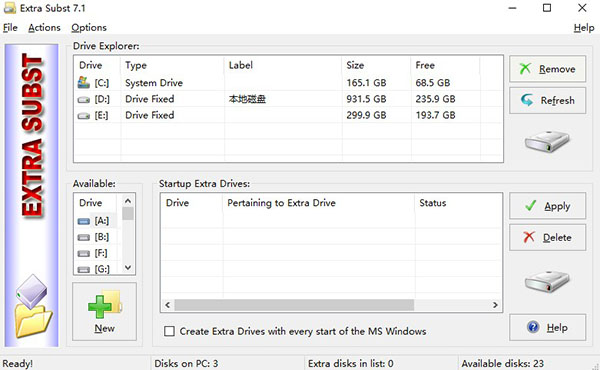
Task: Click the 'Ready!' status bar text
Action: pyautogui.click(x=18, y=363)
